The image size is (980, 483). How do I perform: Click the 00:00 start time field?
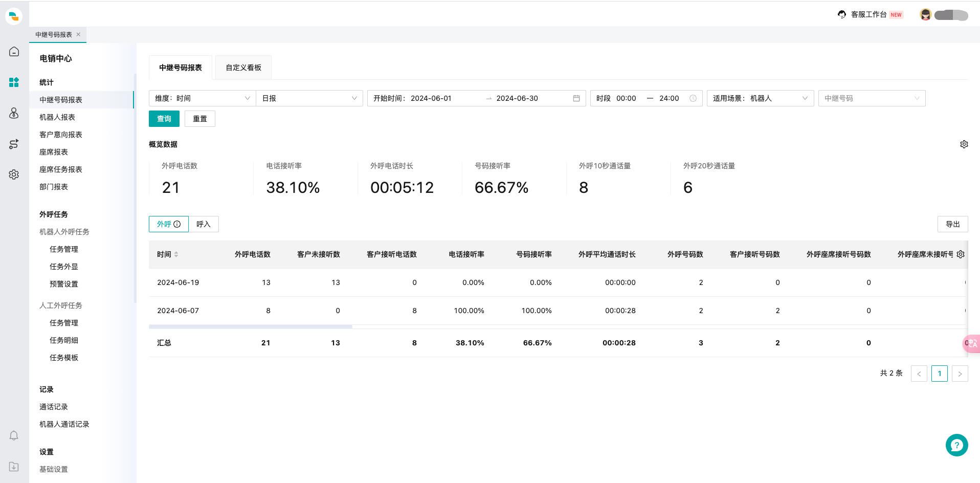[x=626, y=98]
